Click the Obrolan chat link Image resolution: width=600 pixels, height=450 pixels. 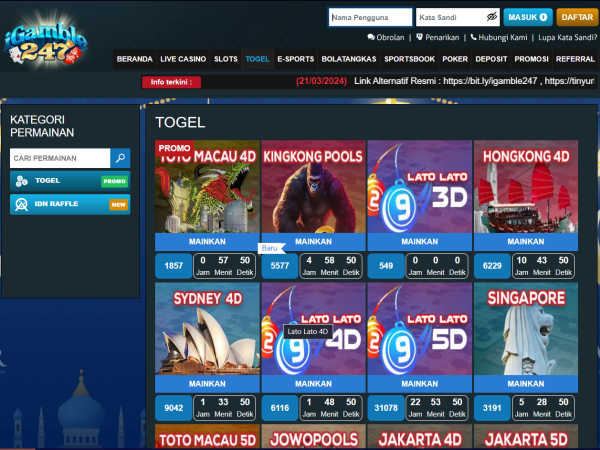pos(386,38)
